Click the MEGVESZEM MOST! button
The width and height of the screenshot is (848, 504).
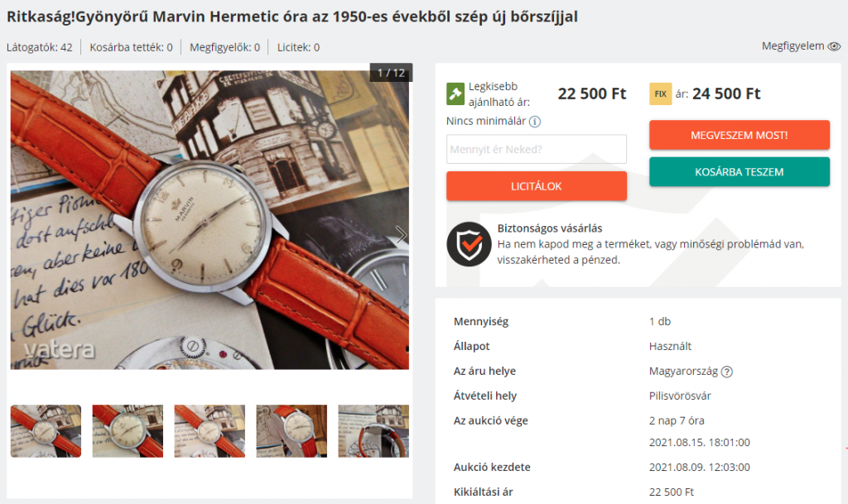[740, 135]
